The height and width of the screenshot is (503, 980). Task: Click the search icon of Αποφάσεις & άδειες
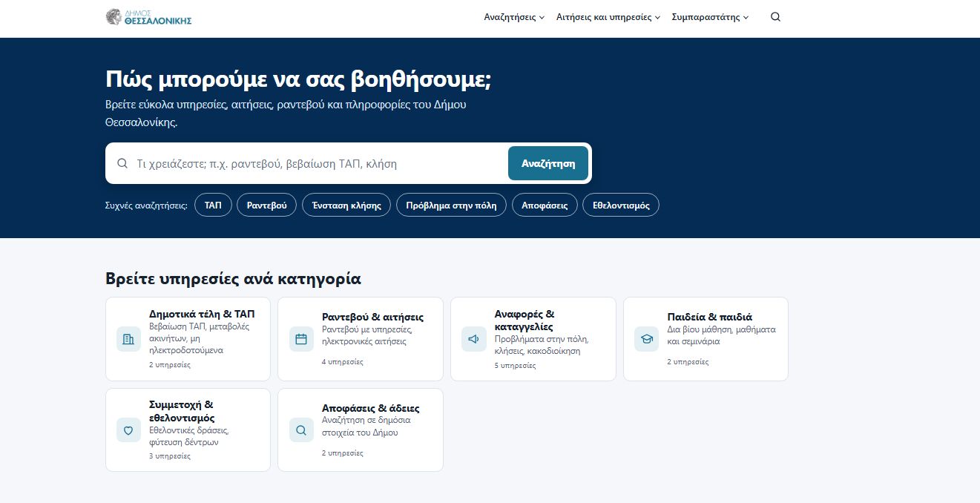(301, 430)
